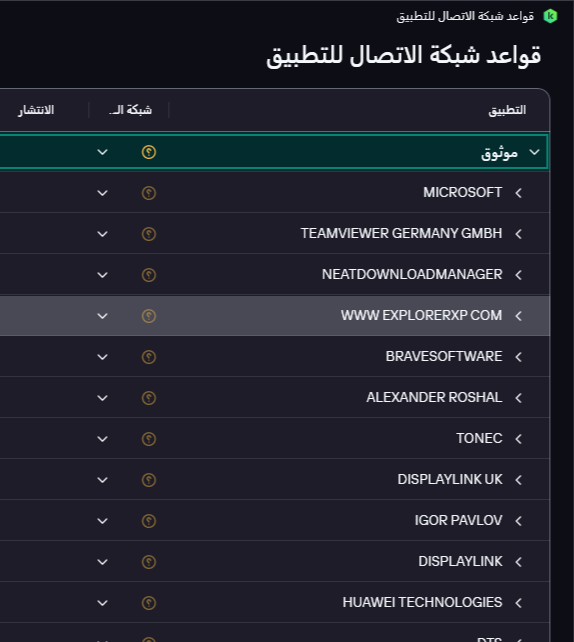
Task: Click network status icon in IGOR PAVLOV row
Action: (x=149, y=520)
